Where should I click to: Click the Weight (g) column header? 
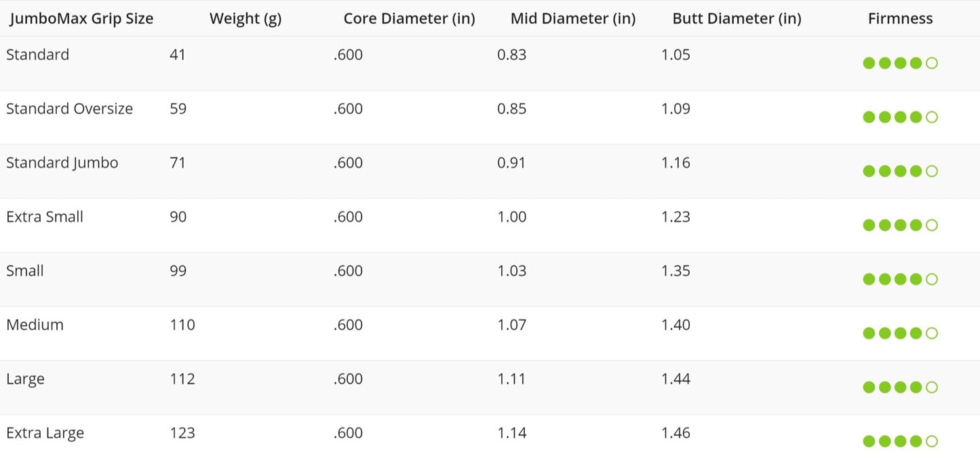tap(246, 19)
